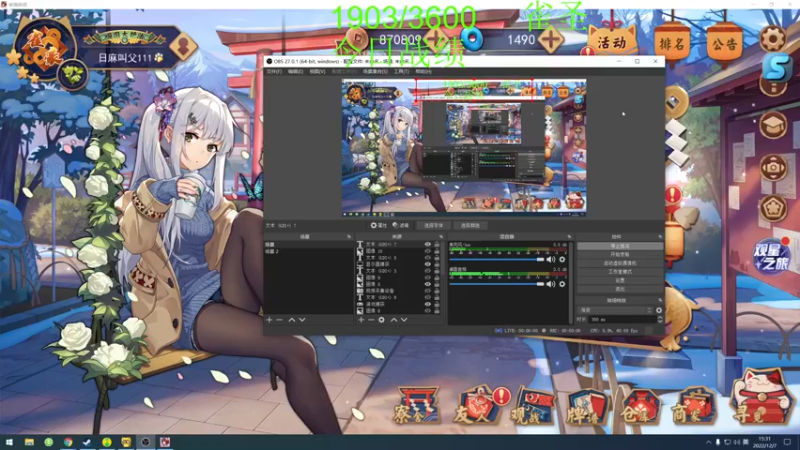Click player avatar rank emblem
Screen dimensions: 800x450
pos(44,50)
